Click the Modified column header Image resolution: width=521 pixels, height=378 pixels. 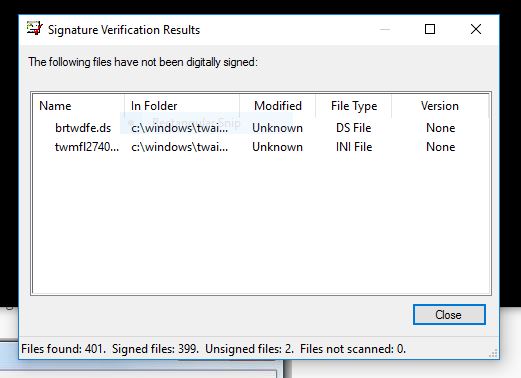278,106
